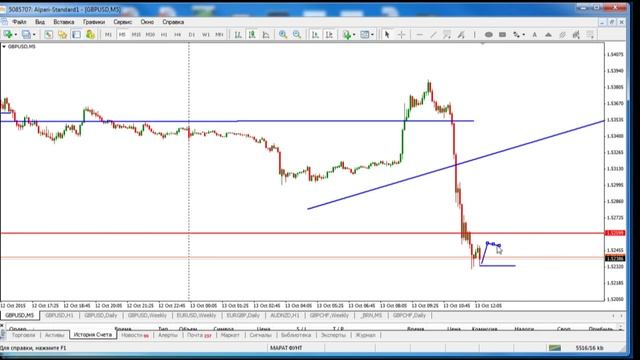Switch to EURGBP,Daily chart tab

(243, 316)
